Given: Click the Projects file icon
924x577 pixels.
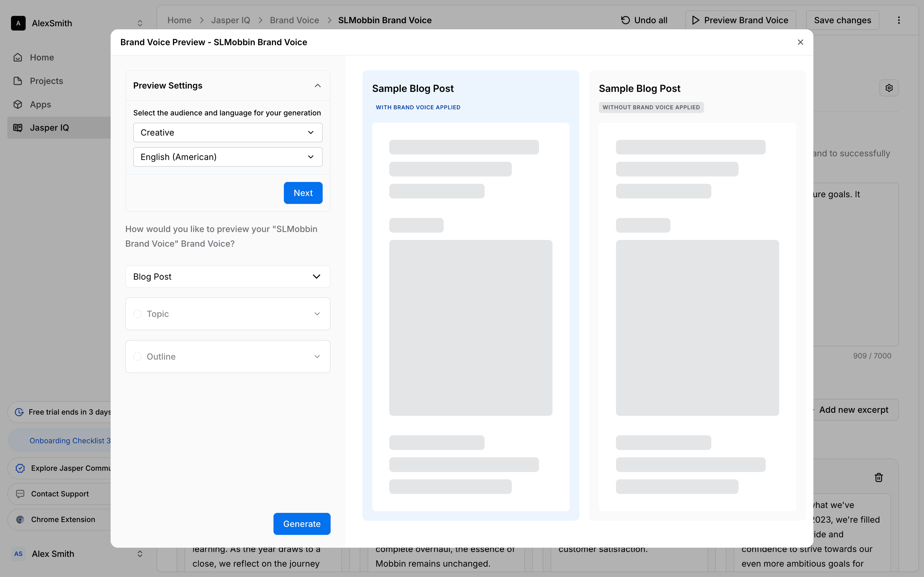Looking at the screenshot, I should [18, 81].
